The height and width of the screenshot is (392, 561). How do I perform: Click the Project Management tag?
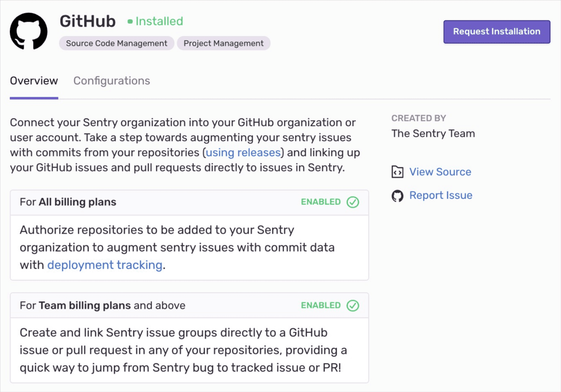(223, 43)
